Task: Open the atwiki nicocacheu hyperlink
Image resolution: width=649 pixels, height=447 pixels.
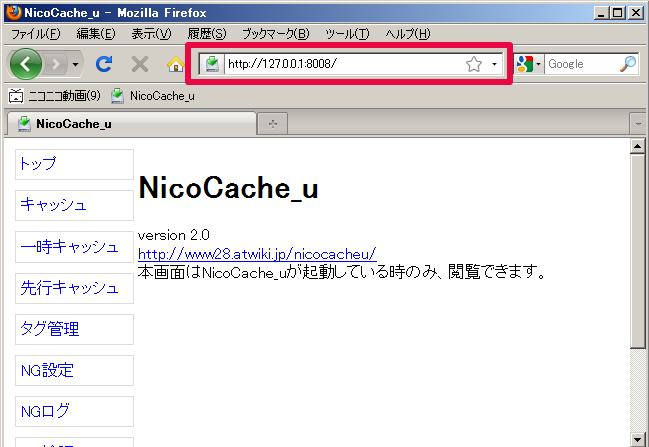Action: tap(256, 253)
